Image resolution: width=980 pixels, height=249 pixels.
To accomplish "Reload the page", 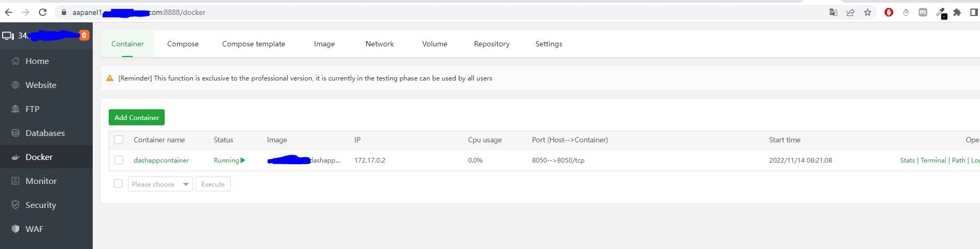I will [43, 12].
